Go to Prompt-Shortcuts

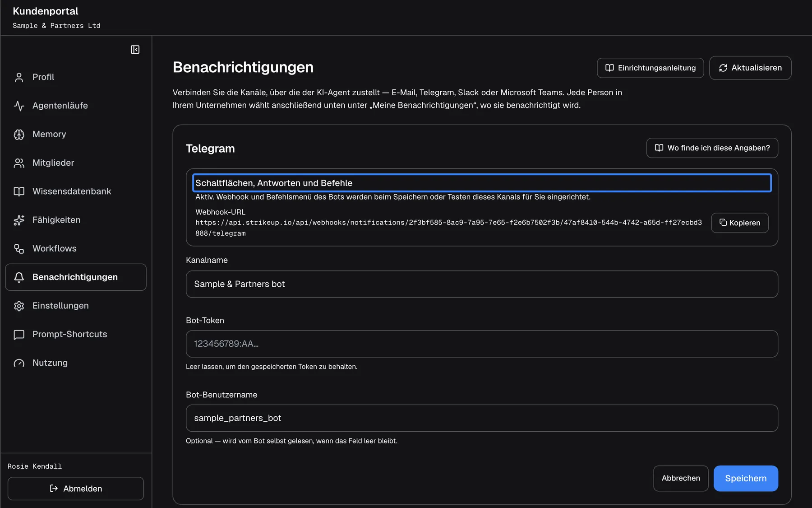pyautogui.click(x=76, y=335)
